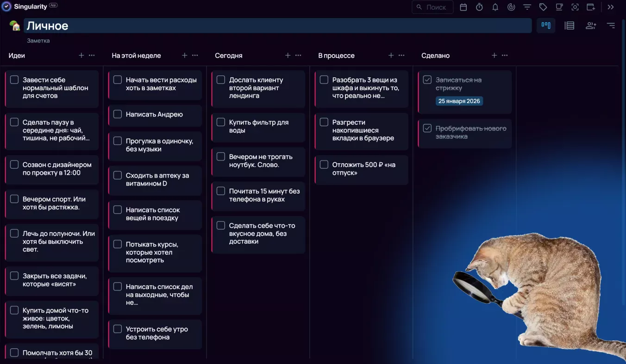
Task: Open the calendar icon in top toolbar
Action: (463, 7)
